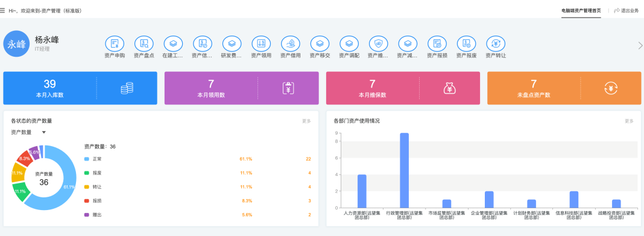Open the 本月入库数 blue card
Viewport: 644px width, 236px height.
[80, 88]
